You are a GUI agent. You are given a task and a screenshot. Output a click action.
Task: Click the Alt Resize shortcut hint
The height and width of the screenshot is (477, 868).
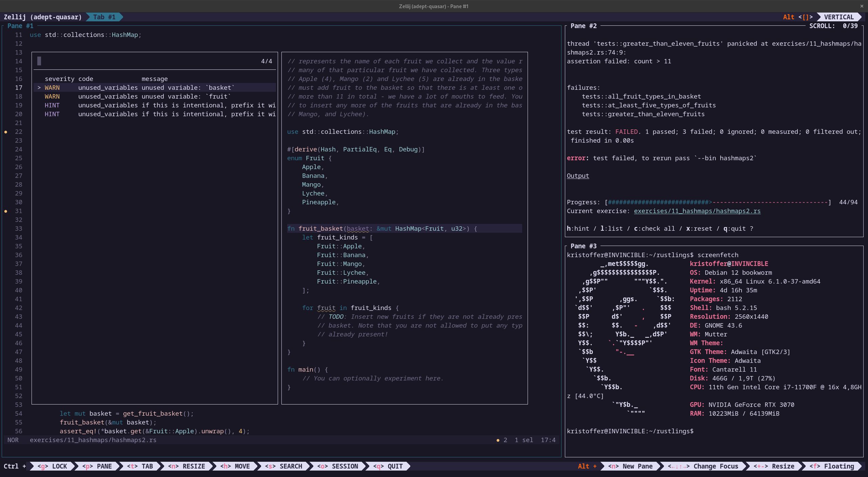pos(774,466)
